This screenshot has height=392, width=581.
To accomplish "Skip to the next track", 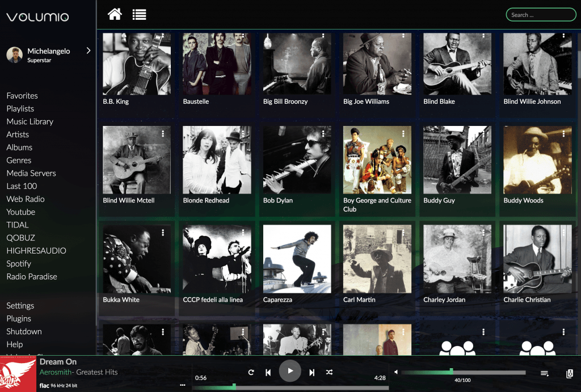I will (311, 372).
